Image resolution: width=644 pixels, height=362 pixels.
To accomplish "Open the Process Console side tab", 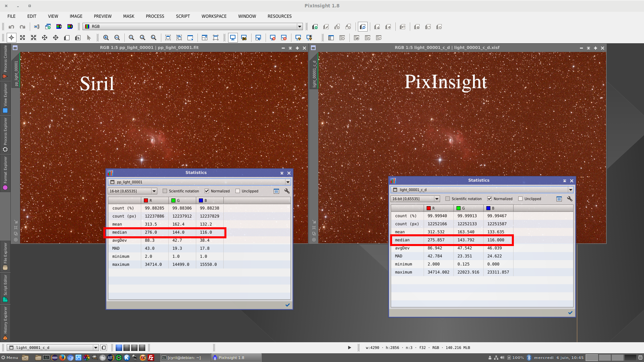I will pos(5,60).
